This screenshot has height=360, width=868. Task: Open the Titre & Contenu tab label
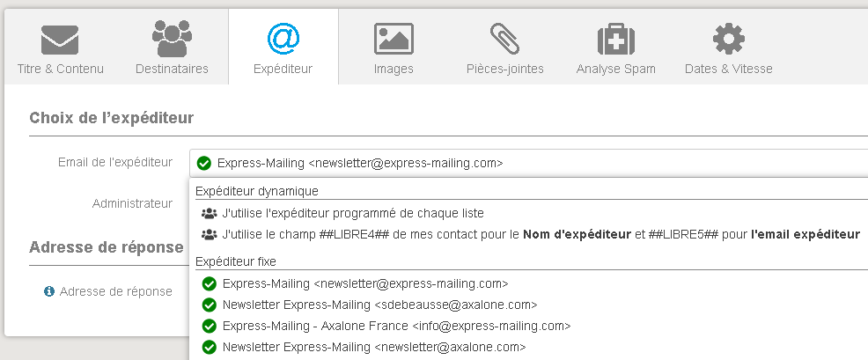pyautogui.click(x=61, y=70)
